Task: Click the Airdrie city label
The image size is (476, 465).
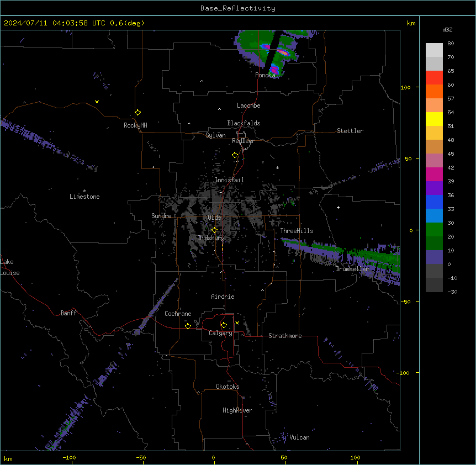Action: click(223, 297)
